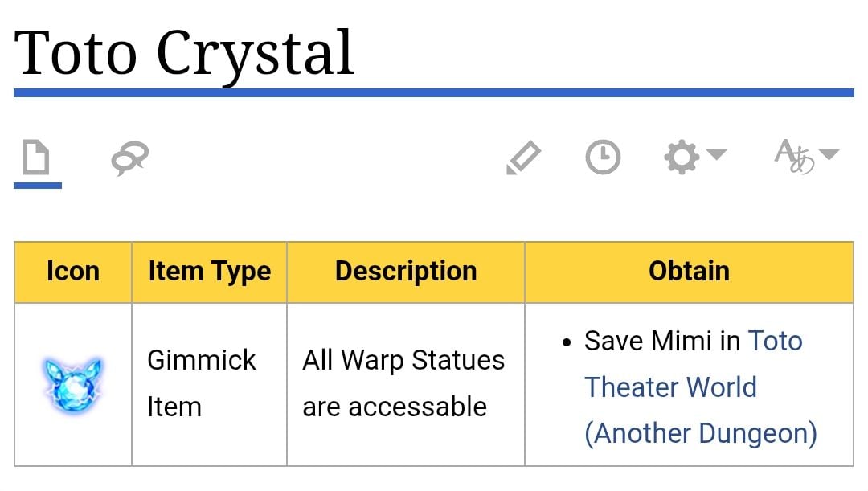Click the (Another Dungeon) link text
Viewport: 868px width, 491px height.
(701, 433)
